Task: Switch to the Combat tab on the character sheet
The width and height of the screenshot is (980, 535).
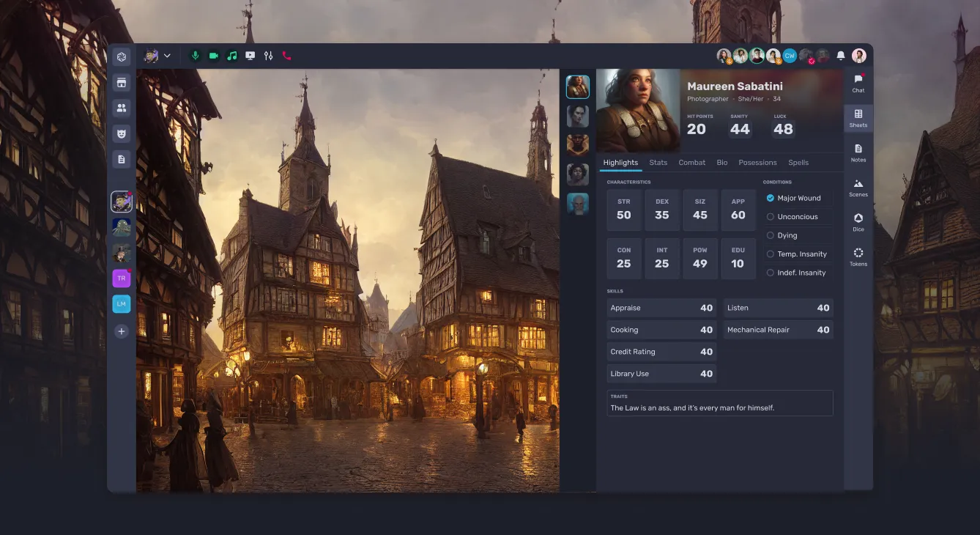Action: click(691, 162)
